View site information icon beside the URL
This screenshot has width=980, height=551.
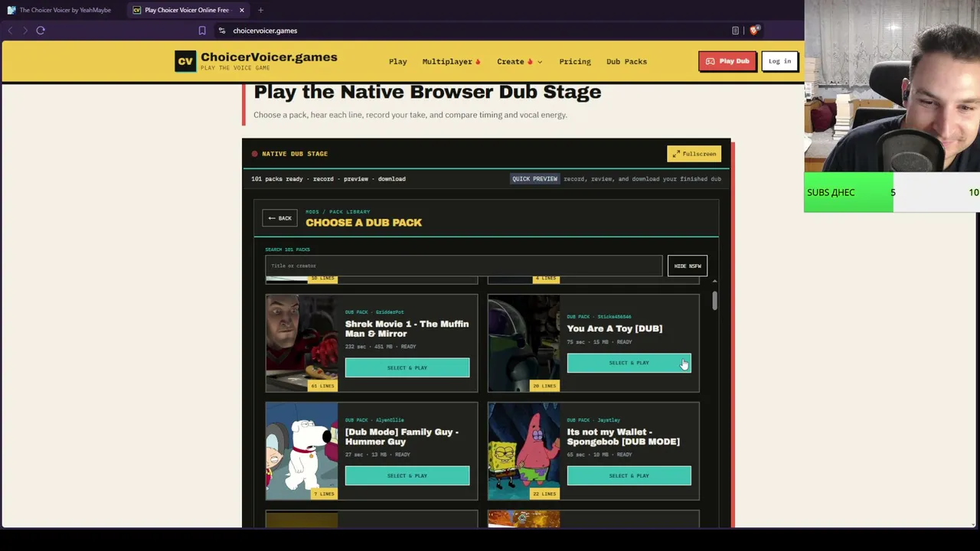(222, 31)
